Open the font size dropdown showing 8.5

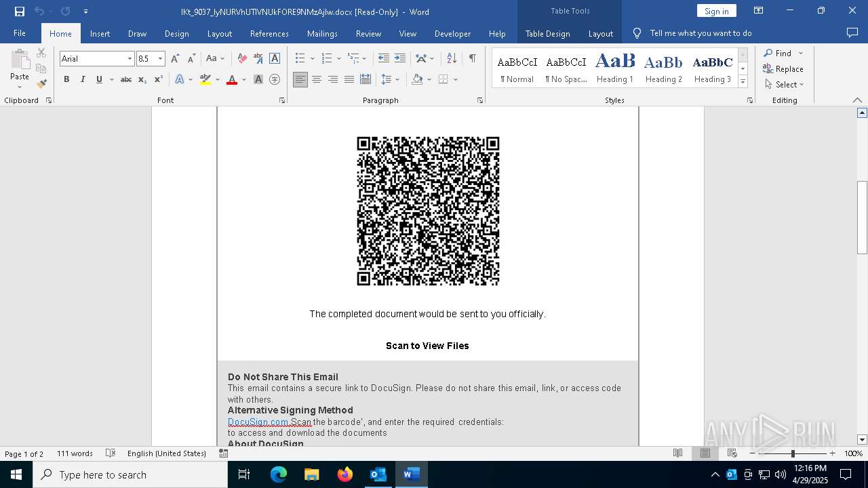pyautogui.click(x=161, y=59)
